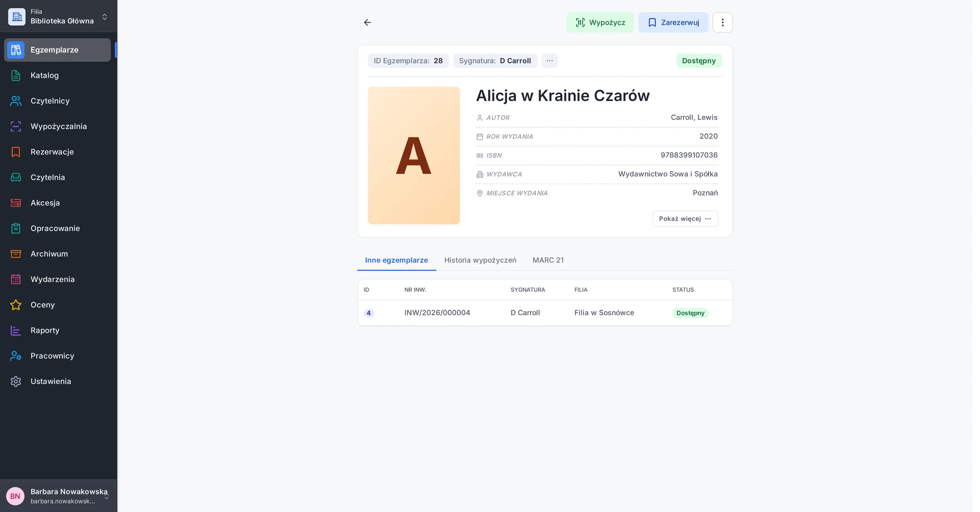Click author name Carroll, Lewis
This screenshot has width=980, height=512.
coord(694,117)
